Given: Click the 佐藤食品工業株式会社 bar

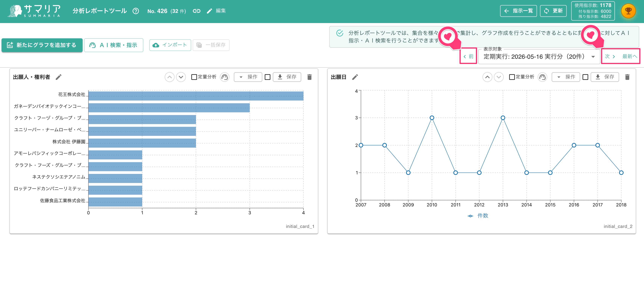Looking at the screenshot, I should [115, 202].
